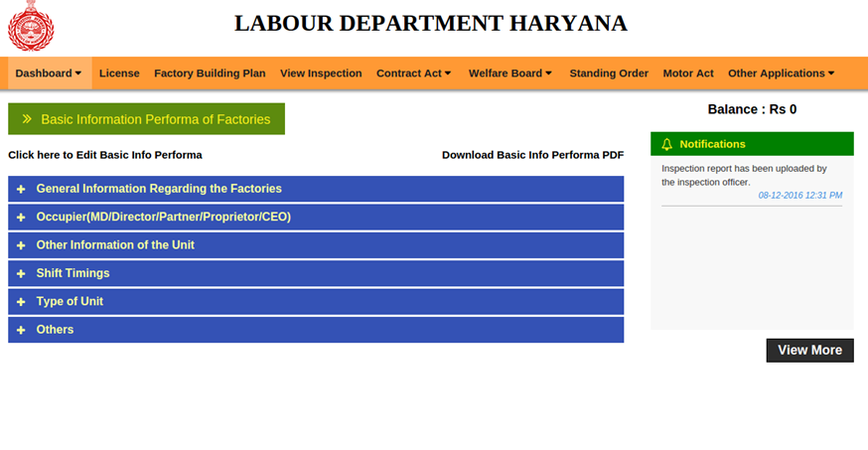Expand the Welfare Board dropdown menu
Screen dimensions: 868x450
510,74
